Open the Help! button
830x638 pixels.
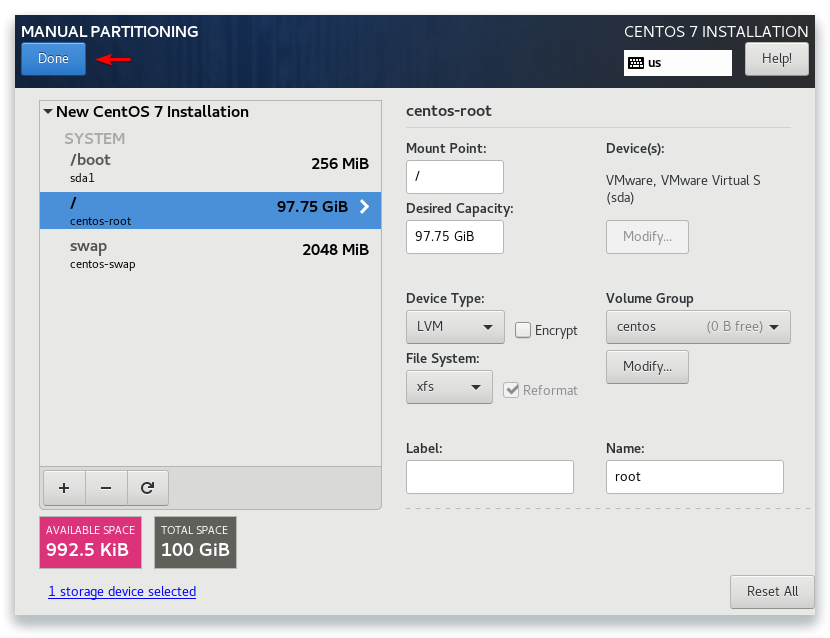pyautogui.click(x=777, y=59)
